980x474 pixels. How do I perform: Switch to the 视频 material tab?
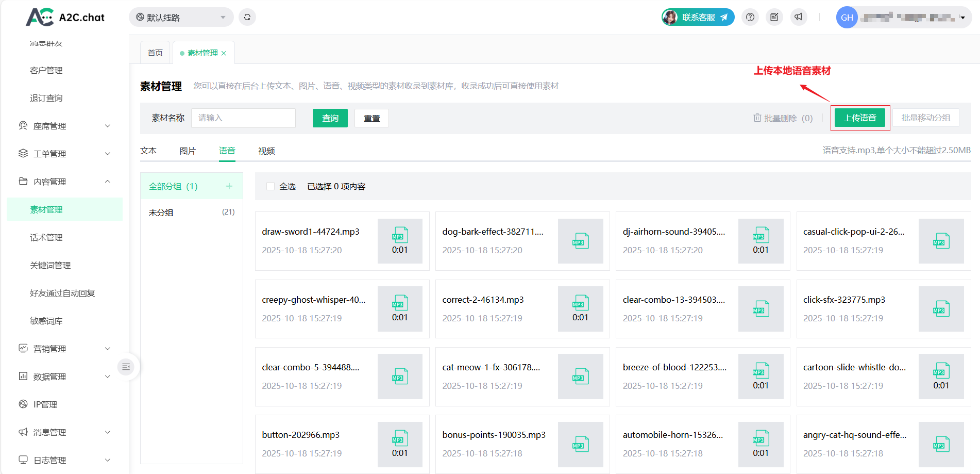tap(266, 151)
